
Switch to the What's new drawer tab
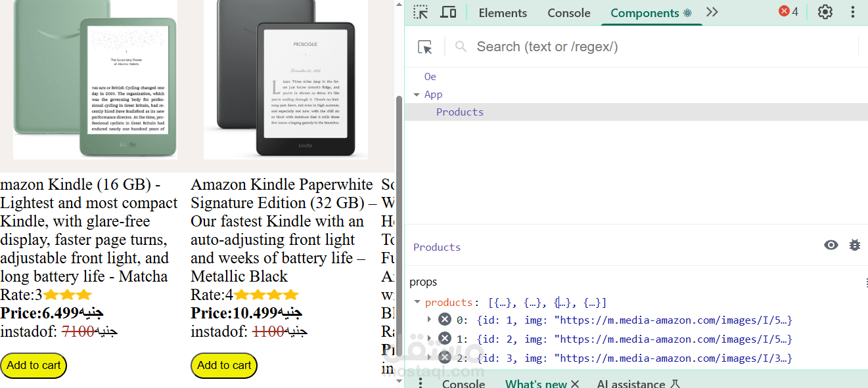[536, 384]
